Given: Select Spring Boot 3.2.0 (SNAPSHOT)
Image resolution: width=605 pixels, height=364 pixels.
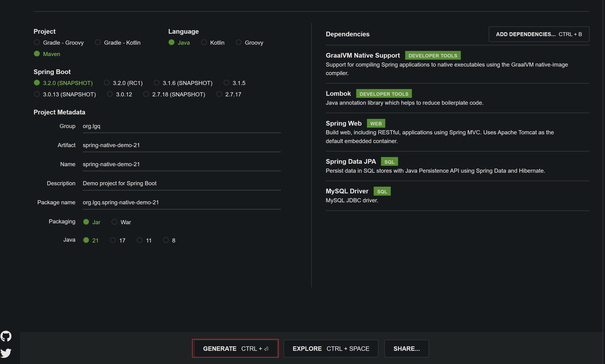Looking at the screenshot, I should [63, 83].
